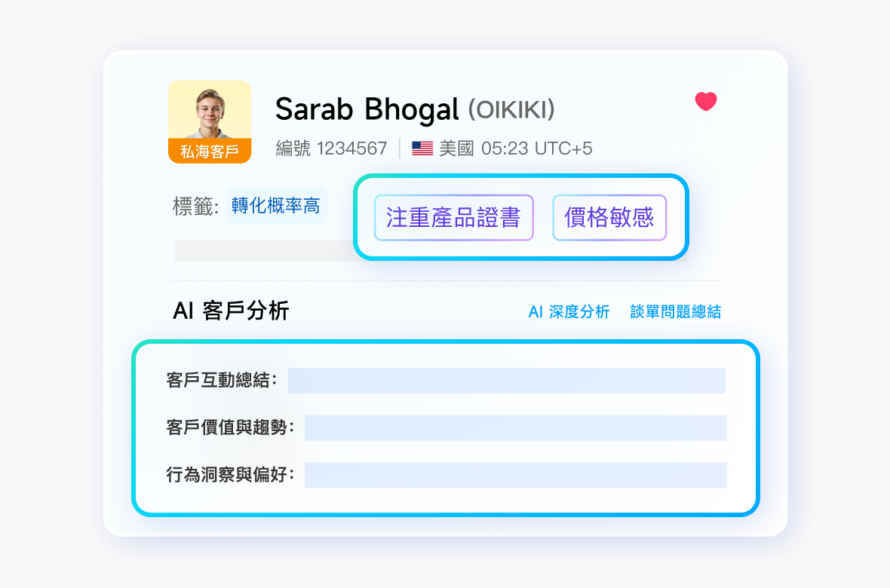Toggle the 注重產品證書 tag selection
The image size is (890, 588).
pyautogui.click(x=453, y=217)
